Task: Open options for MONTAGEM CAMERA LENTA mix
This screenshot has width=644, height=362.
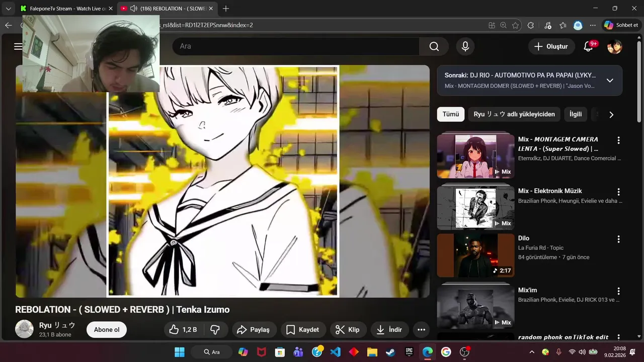Action: point(618,141)
